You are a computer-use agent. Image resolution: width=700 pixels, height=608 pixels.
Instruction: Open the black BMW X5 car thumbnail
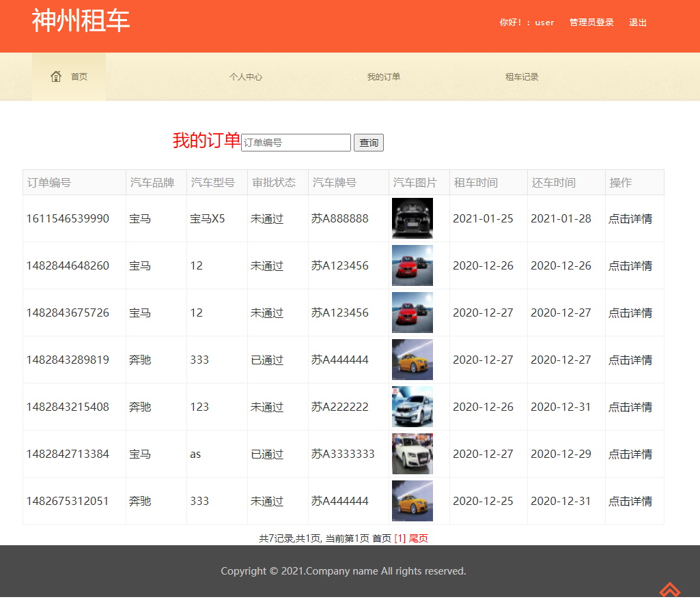click(412, 218)
